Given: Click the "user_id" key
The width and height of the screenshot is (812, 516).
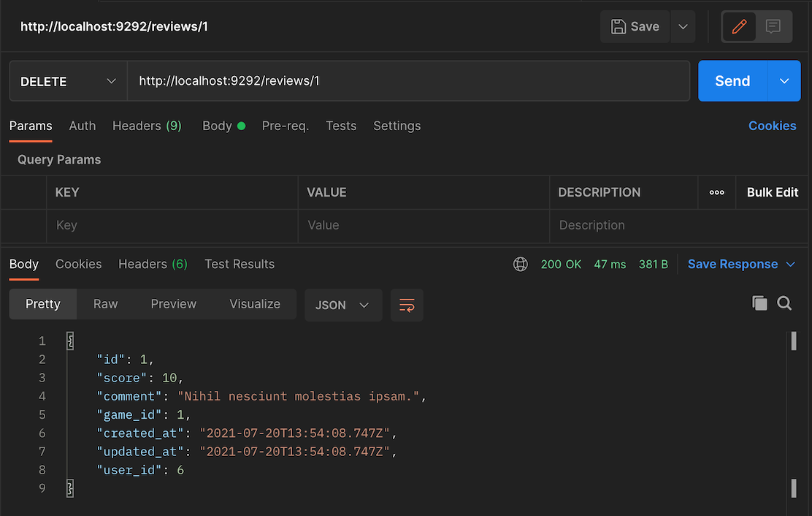Looking at the screenshot, I should click(x=129, y=470).
